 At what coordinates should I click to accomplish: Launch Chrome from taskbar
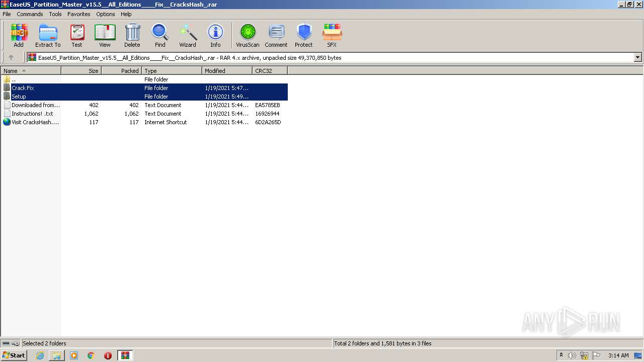pyautogui.click(x=91, y=355)
